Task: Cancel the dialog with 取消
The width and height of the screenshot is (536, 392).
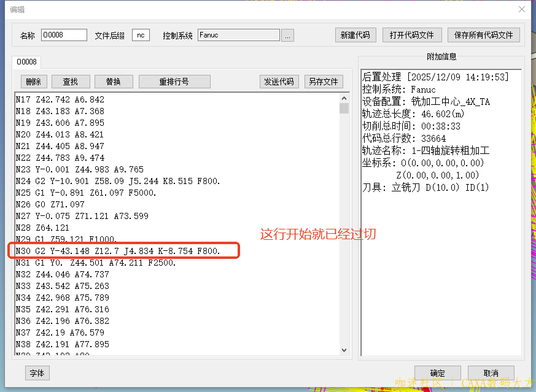Action: click(491, 372)
